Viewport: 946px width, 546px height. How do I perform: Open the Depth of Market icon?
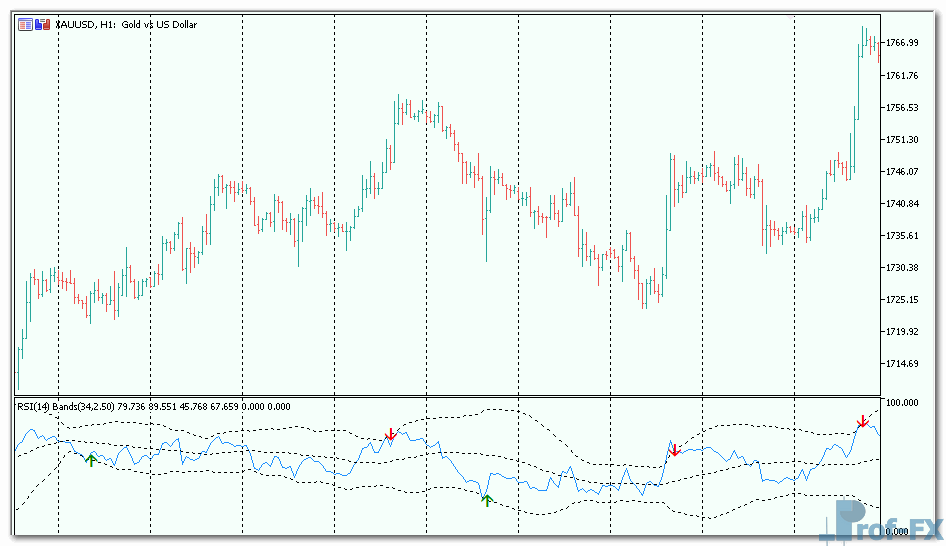[42, 24]
